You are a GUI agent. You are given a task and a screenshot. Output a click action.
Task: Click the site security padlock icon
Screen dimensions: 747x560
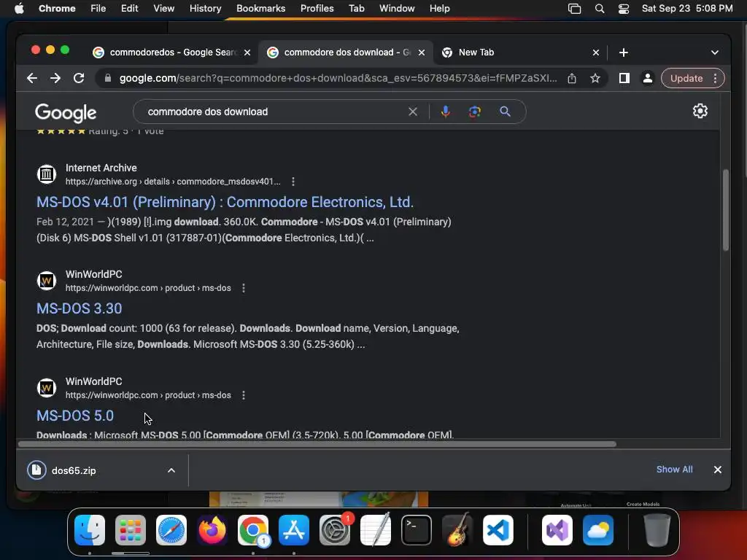(x=108, y=78)
